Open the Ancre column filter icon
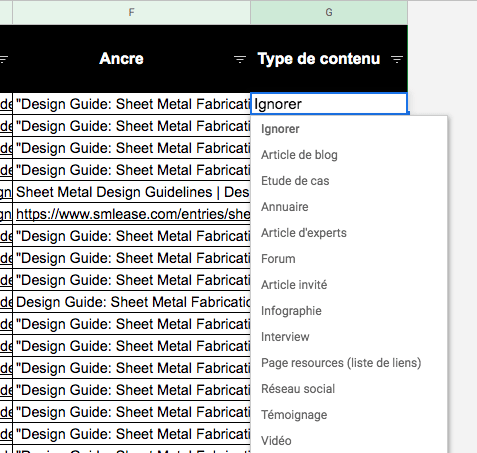477x453 pixels. pyautogui.click(x=240, y=60)
